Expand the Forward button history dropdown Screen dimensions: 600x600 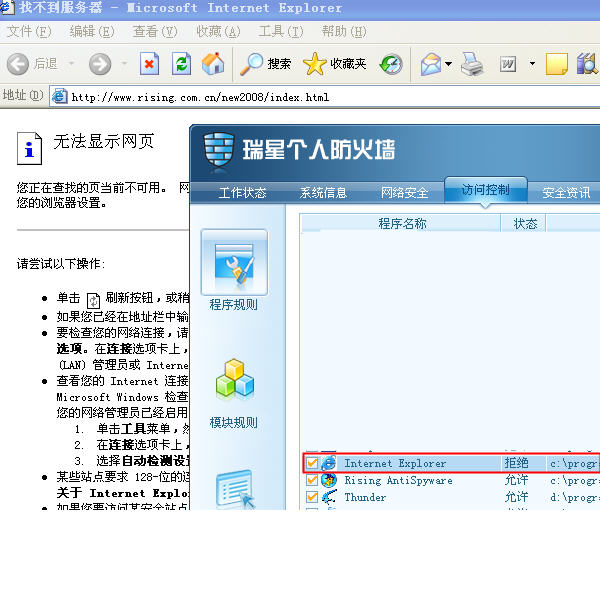tap(124, 64)
